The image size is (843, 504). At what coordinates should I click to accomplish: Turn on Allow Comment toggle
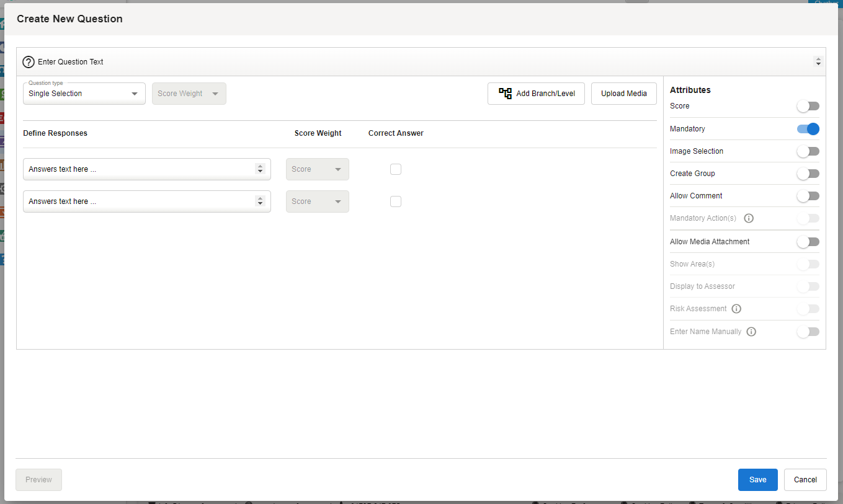click(x=808, y=196)
